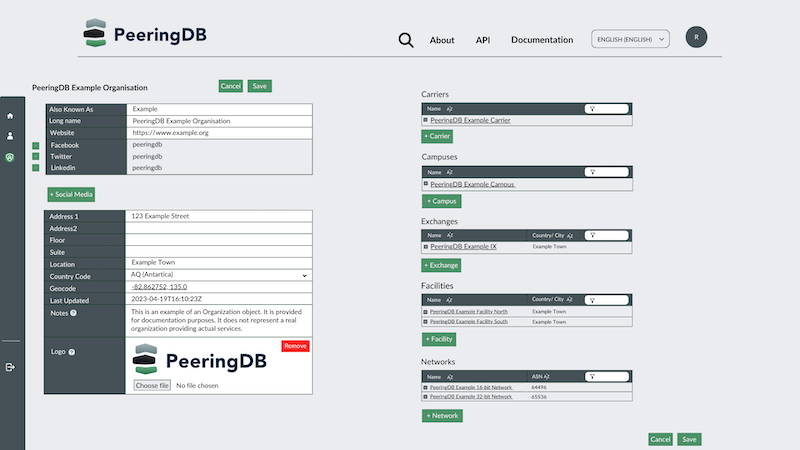The image size is (800, 450).
Task: Open PeeringDB Example 32-bit Network link
Action: [x=471, y=397]
